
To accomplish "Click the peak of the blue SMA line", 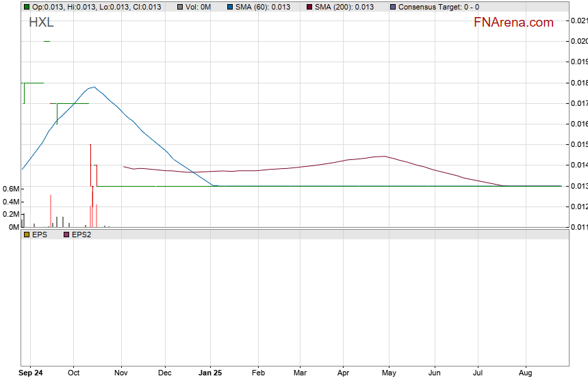I will click(94, 87).
